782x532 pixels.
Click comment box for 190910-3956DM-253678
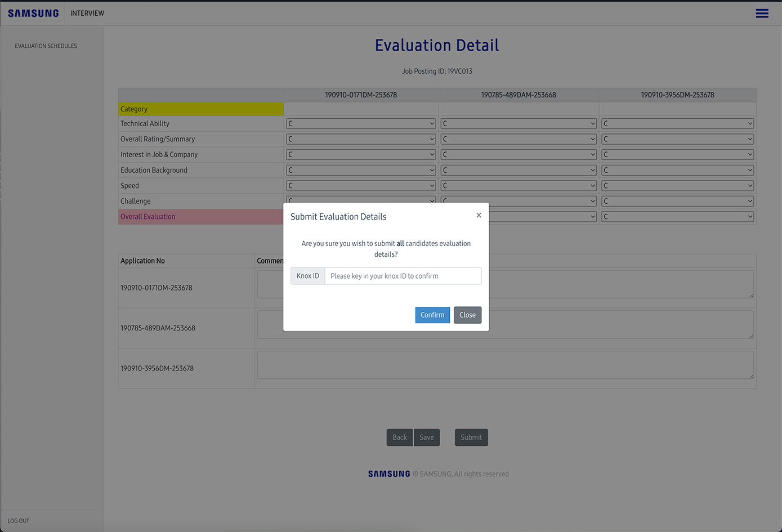click(x=505, y=365)
